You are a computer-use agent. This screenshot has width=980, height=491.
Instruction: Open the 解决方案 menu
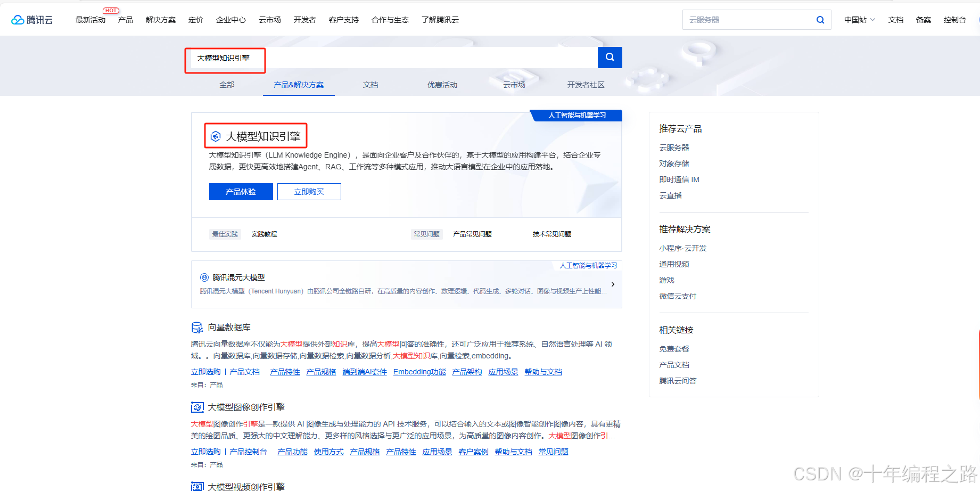161,20
